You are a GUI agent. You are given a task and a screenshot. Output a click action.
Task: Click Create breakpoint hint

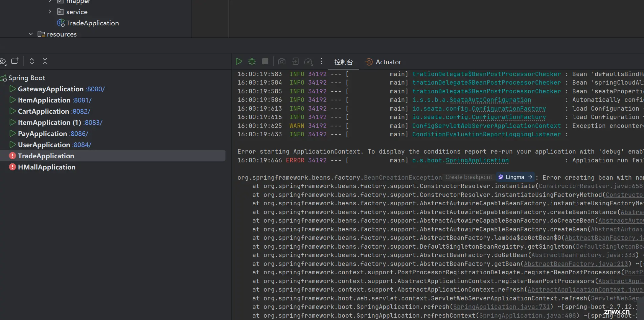(x=468, y=177)
